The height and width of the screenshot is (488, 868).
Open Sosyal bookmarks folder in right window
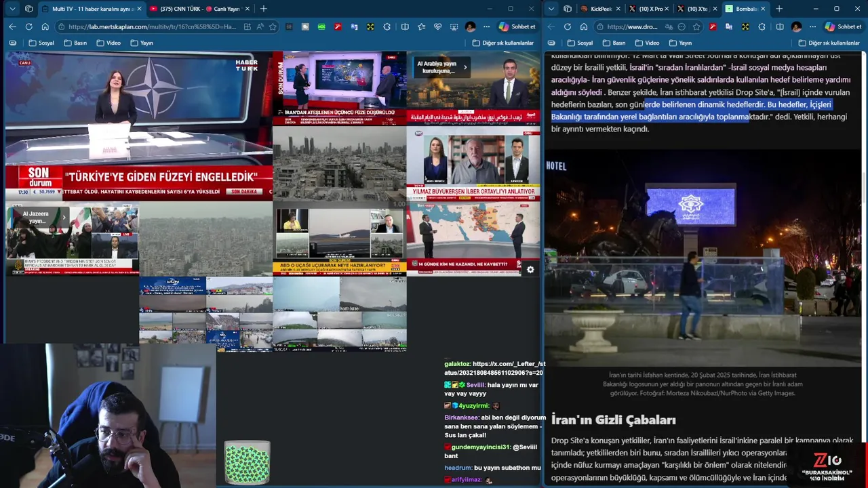click(580, 43)
